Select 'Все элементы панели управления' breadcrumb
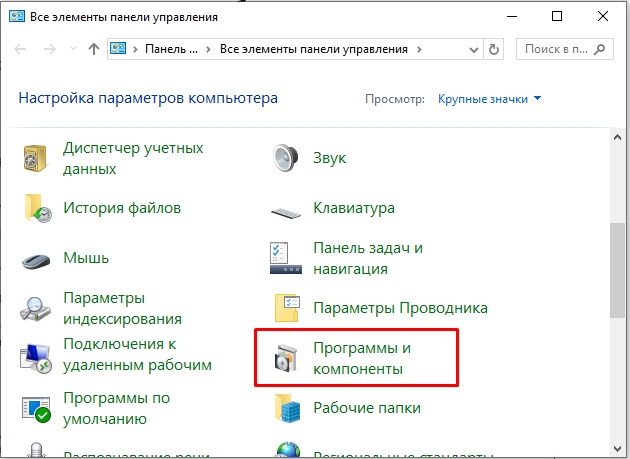The image size is (630, 459). [x=314, y=48]
